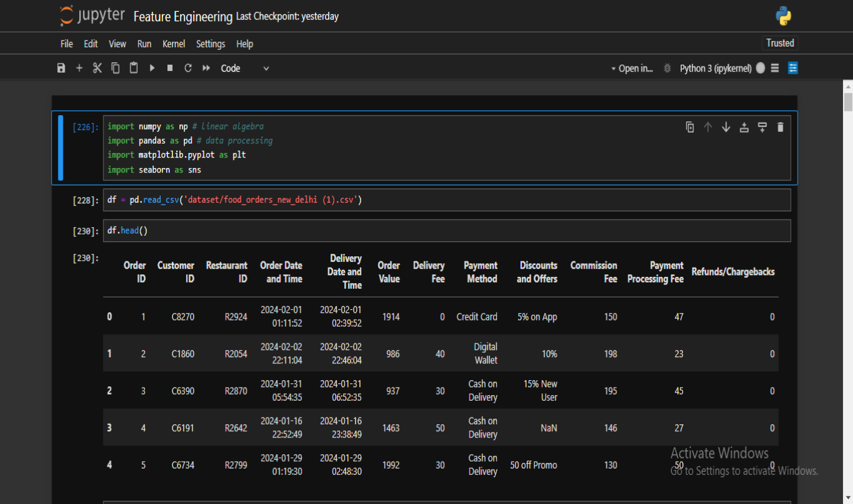853x504 pixels.
Task: Click the vertical scrollbar thumb
Action: (847, 101)
